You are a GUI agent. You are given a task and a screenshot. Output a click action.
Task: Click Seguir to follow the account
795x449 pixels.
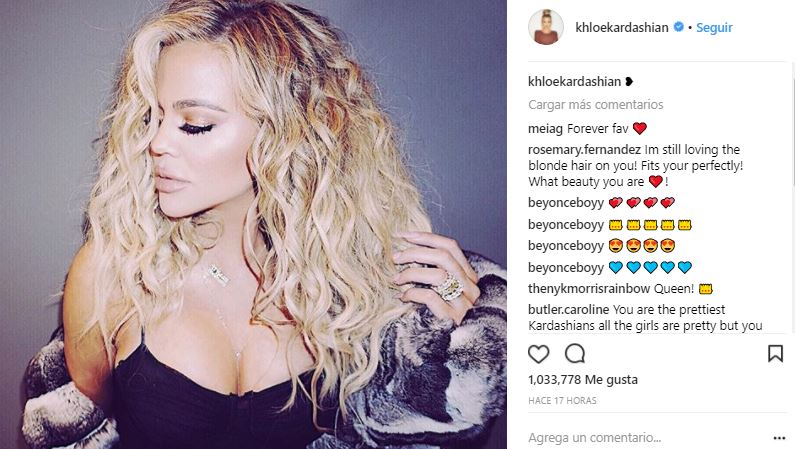[714, 27]
